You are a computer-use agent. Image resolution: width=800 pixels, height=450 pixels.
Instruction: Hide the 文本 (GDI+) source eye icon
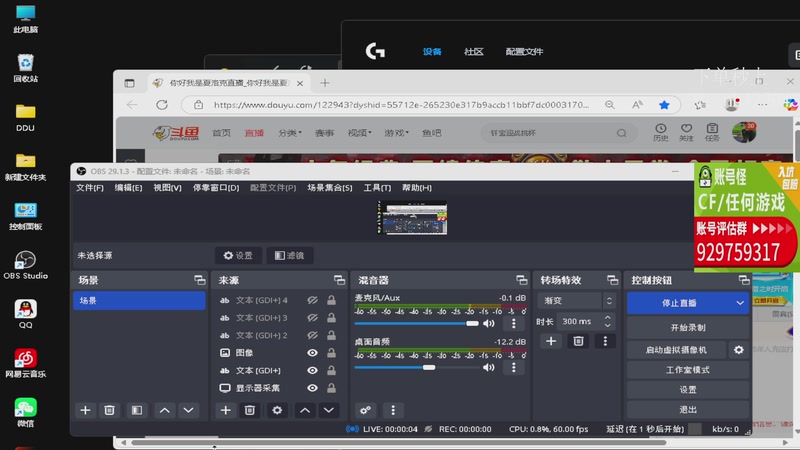(x=312, y=370)
